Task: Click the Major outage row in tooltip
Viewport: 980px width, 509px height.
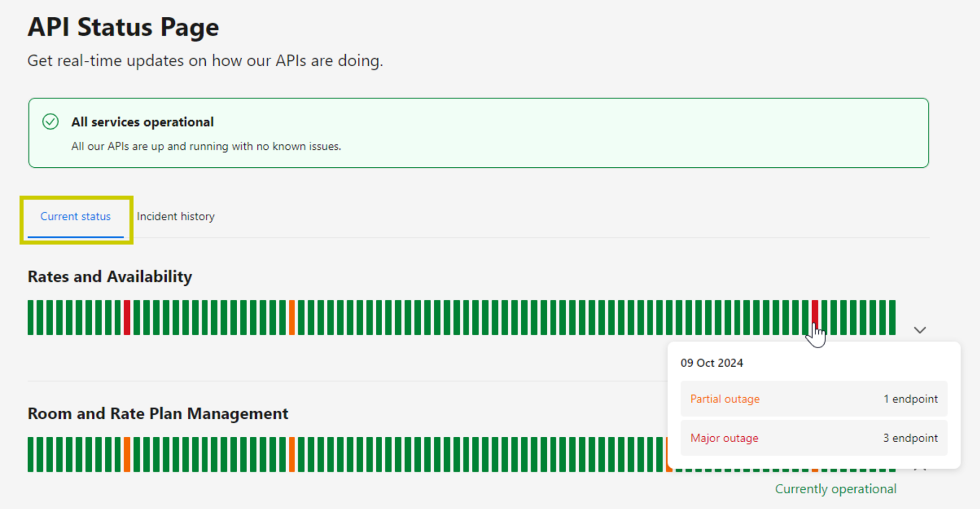Action: coord(813,438)
